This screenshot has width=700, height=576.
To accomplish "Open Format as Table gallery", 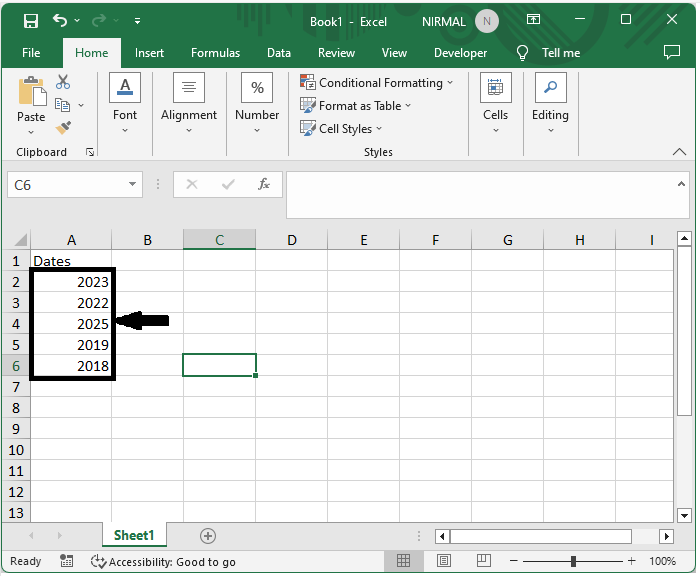I will 355,106.
